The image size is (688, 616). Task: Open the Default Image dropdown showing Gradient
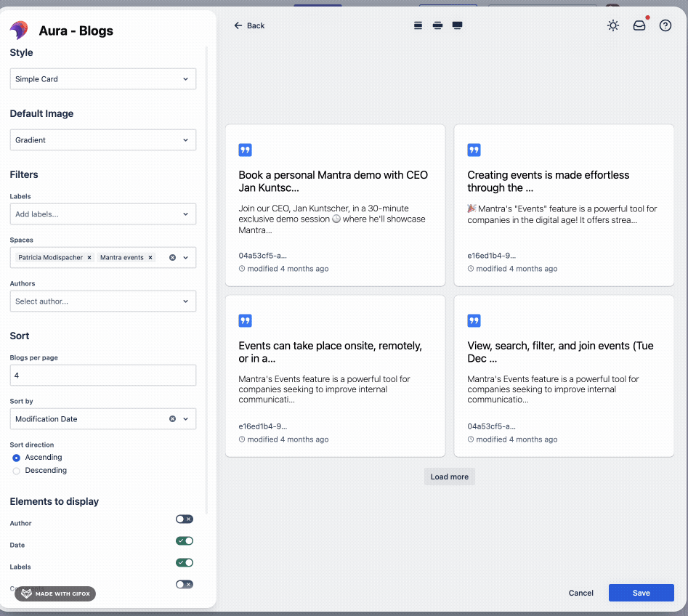pyautogui.click(x=103, y=140)
